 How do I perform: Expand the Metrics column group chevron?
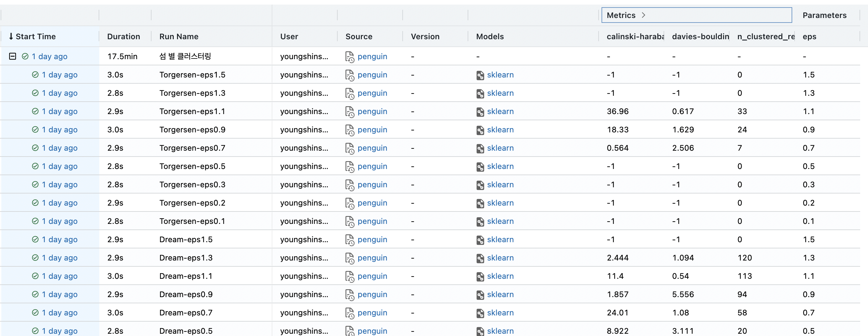pos(643,15)
